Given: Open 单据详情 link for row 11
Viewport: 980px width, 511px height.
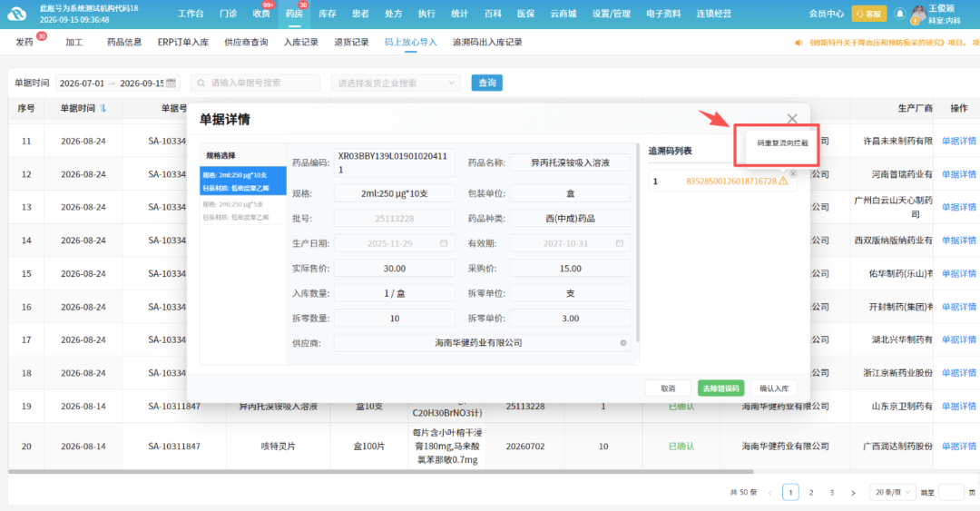Looking at the screenshot, I should click(959, 142).
